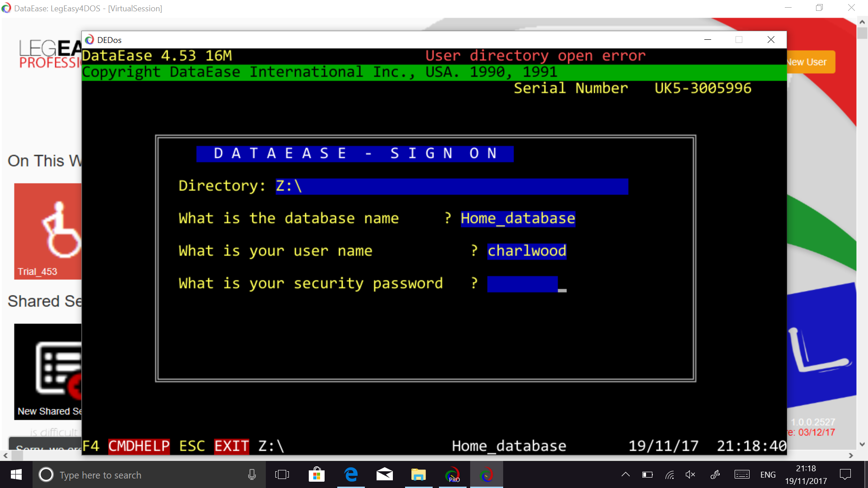Image resolution: width=868 pixels, height=488 pixels.
Task: Click the vertical scrollbar down arrow
Action: (862, 444)
